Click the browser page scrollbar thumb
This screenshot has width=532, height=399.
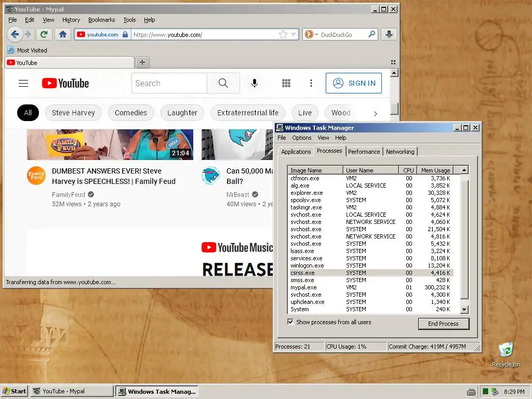point(394,108)
